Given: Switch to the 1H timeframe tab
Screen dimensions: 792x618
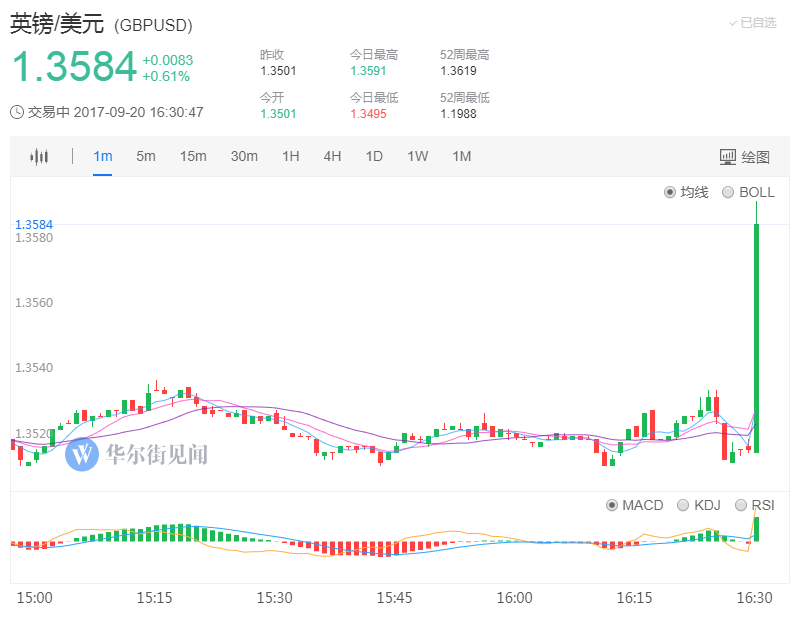Looking at the screenshot, I should tap(290, 157).
